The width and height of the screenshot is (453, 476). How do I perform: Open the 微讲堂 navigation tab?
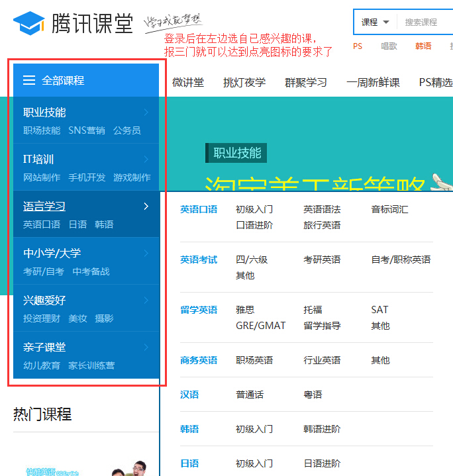click(x=188, y=82)
